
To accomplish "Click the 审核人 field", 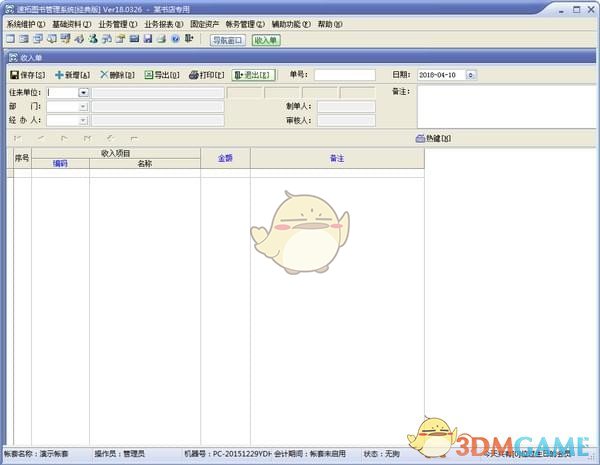I will coord(346,121).
